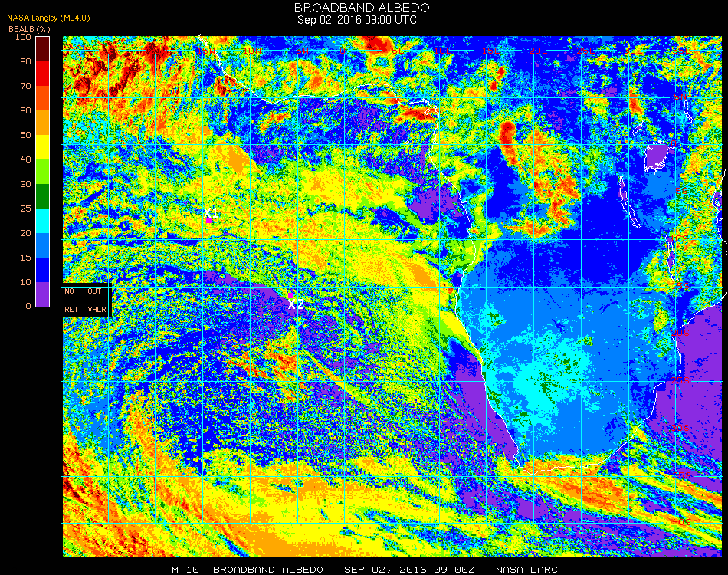Pick the light green 30-40 colorbar swatch
This screenshot has width=728, height=575.
click(x=42, y=172)
